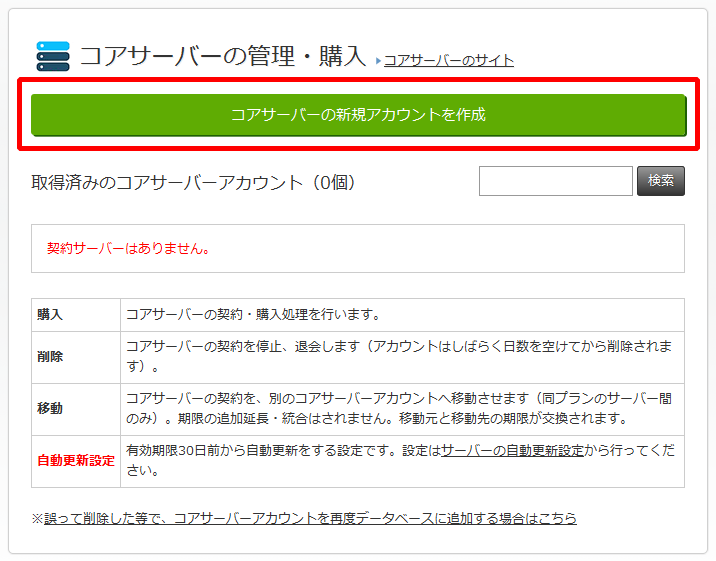Select the 契約サーバーはありません。 message
The width and height of the screenshot is (716, 561).
click(128, 248)
